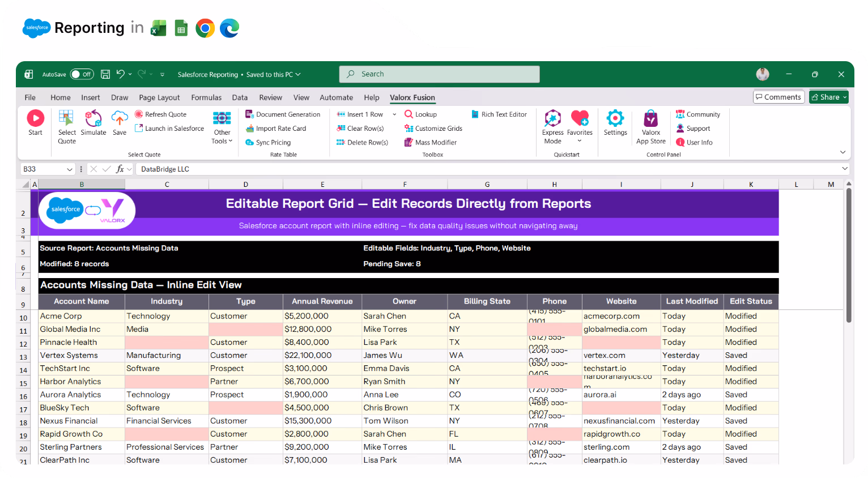868x478 pixels.
Task: Collapse the ribbon with the bottom chevron
Action: 843,152
